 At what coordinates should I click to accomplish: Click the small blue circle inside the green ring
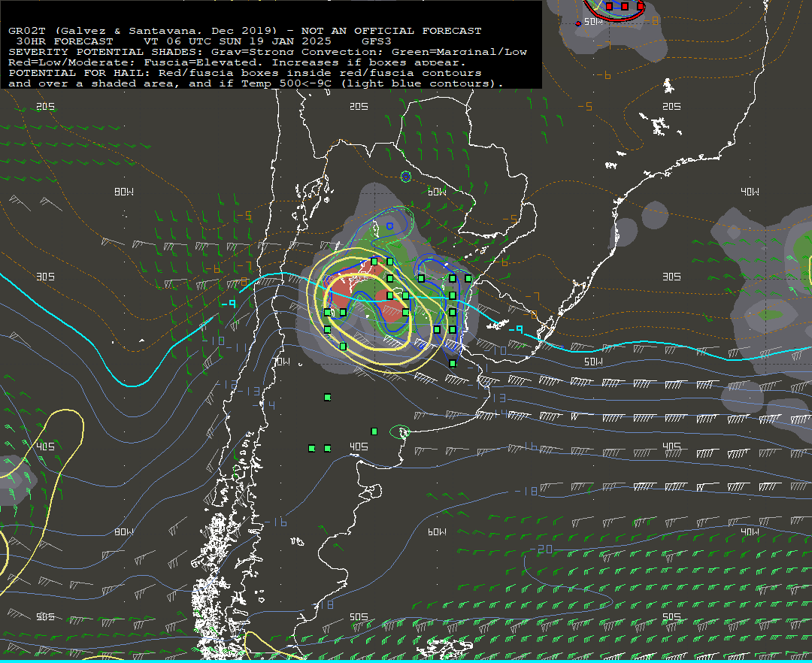point(406,177)
